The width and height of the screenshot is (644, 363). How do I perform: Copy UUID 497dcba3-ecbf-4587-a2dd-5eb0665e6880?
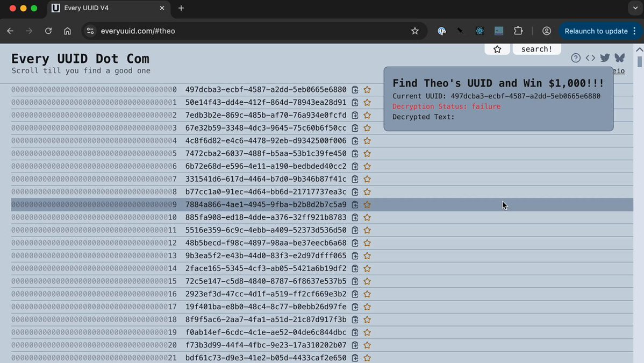pyautogui.click(x=355, y=90)
